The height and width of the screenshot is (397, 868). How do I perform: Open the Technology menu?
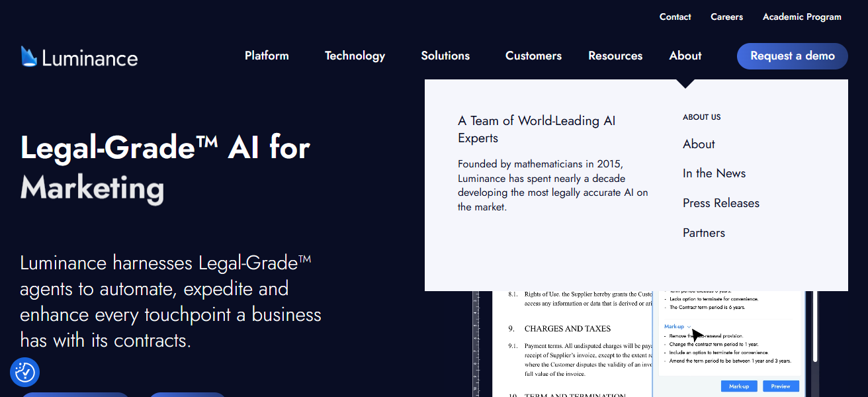tap(355, 56)
